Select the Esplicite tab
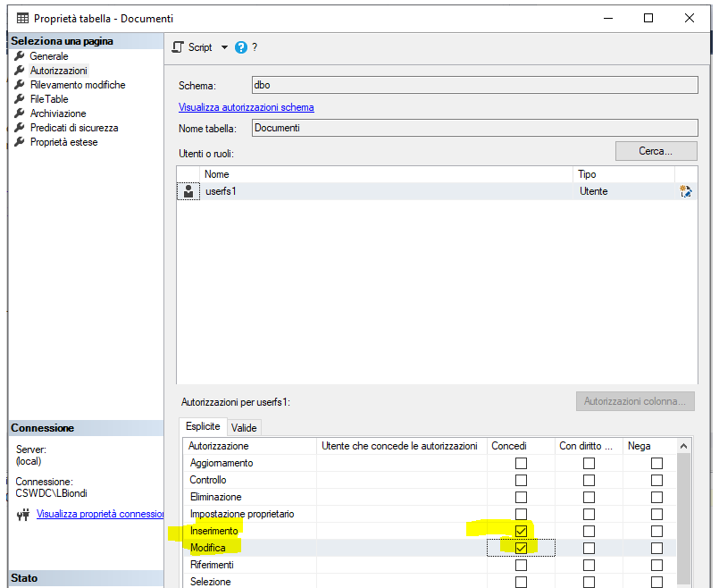The height and width of the screenshot is (588, 719). [203, 427]
